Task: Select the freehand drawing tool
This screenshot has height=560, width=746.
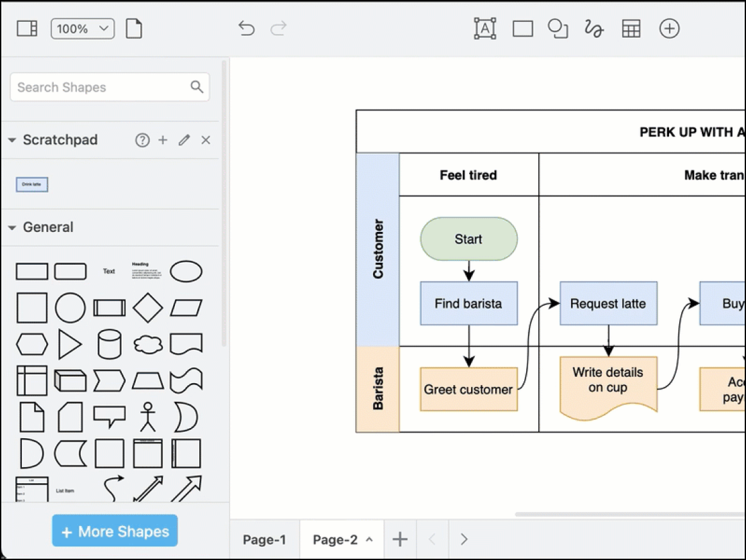Action: coord(593,29)
